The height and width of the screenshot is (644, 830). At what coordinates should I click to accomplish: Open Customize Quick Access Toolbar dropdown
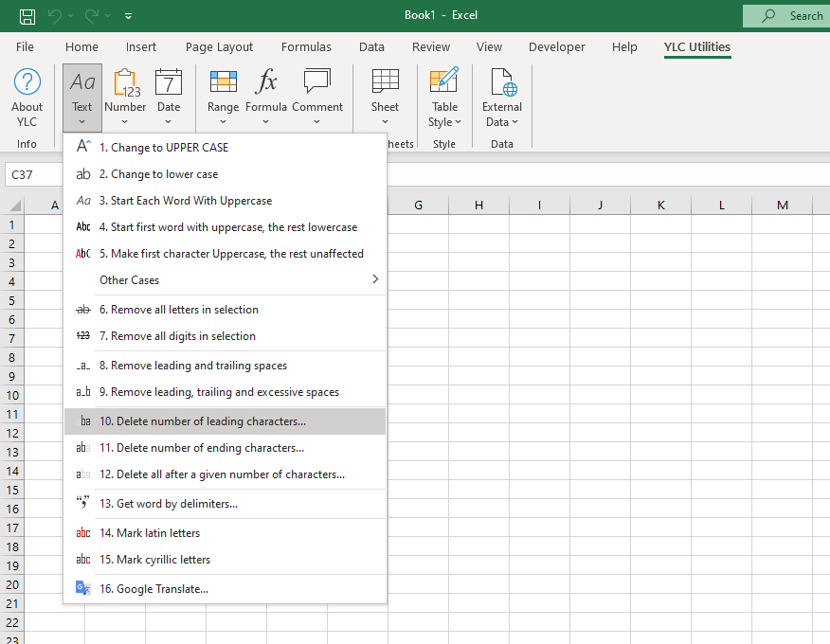point(129,16)
